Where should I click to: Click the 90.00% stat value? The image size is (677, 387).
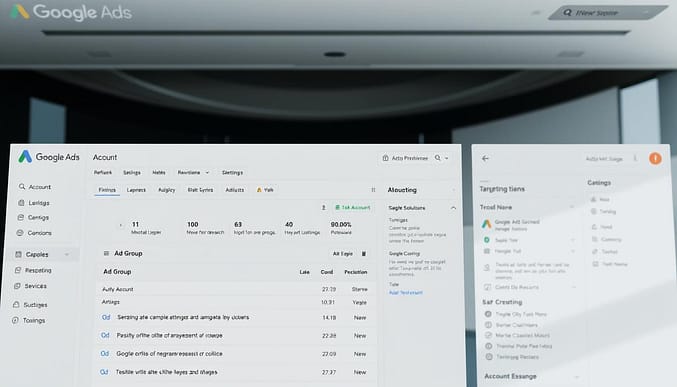[341, 225]
